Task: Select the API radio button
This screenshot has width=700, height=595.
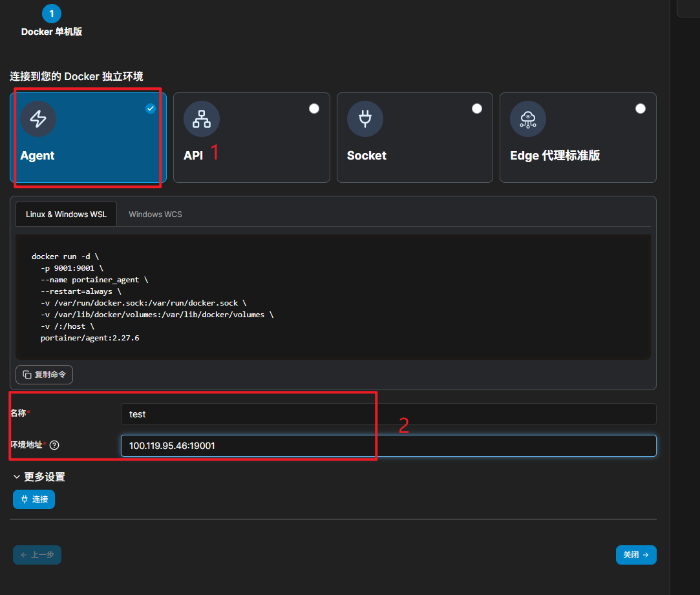Action: tap(314, 109)
